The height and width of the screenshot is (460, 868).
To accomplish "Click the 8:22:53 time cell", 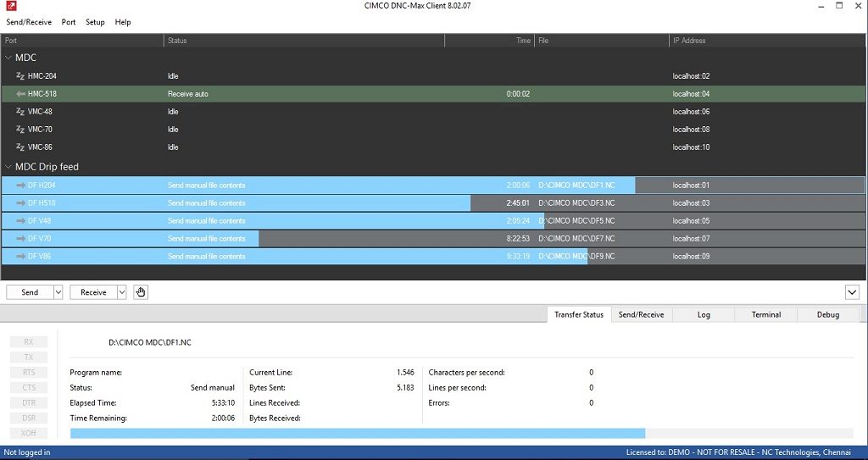I will pos(518,239).
